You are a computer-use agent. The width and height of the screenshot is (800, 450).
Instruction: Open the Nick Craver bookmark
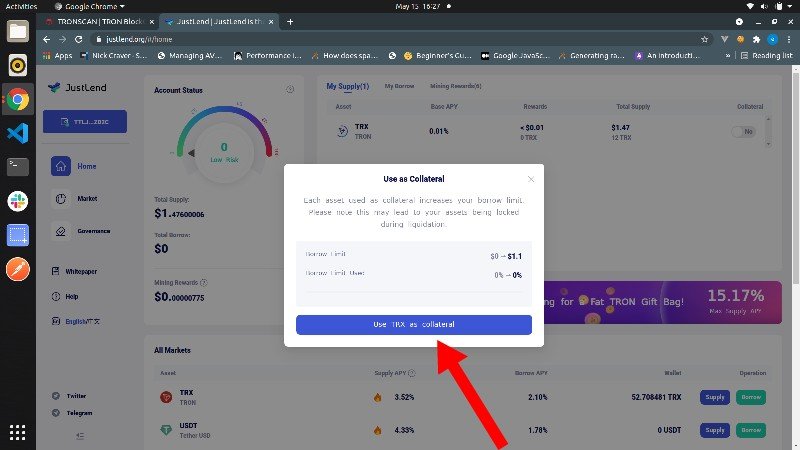click(114, 56)
